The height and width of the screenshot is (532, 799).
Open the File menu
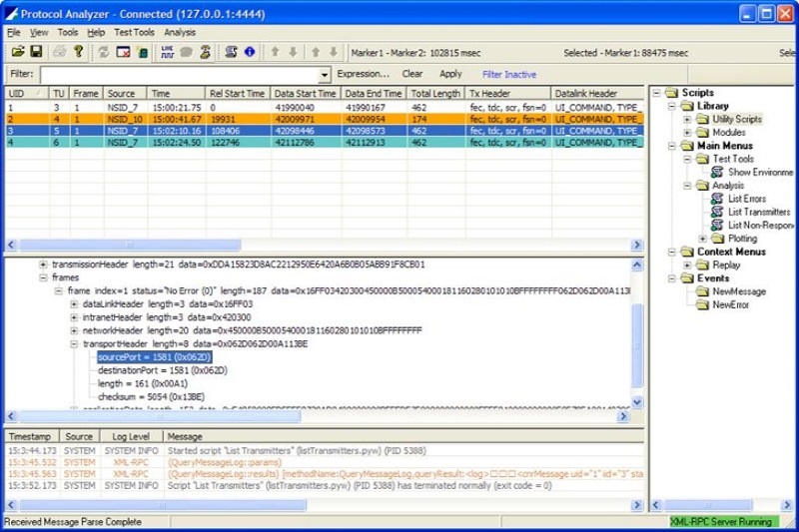click(13, 32)
